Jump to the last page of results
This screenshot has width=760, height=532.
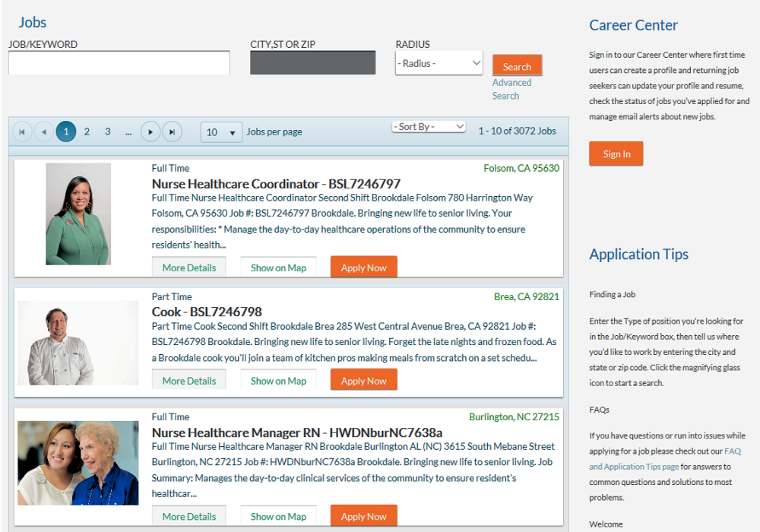(173, 131)
